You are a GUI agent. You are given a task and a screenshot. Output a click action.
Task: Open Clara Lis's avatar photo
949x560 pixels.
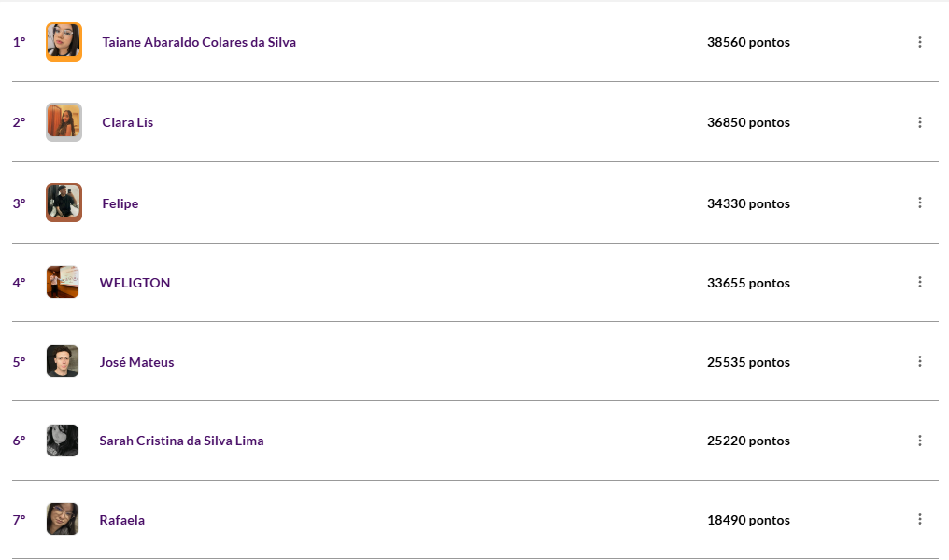64,122
